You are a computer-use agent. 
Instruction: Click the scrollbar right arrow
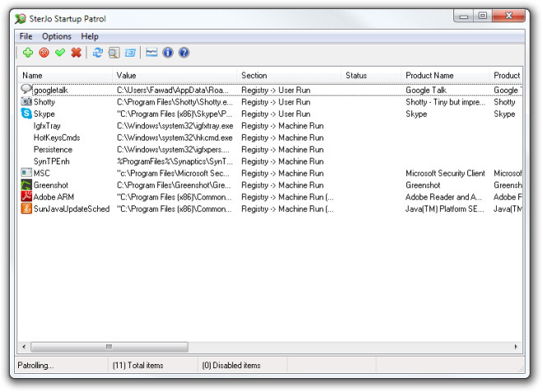516,347
